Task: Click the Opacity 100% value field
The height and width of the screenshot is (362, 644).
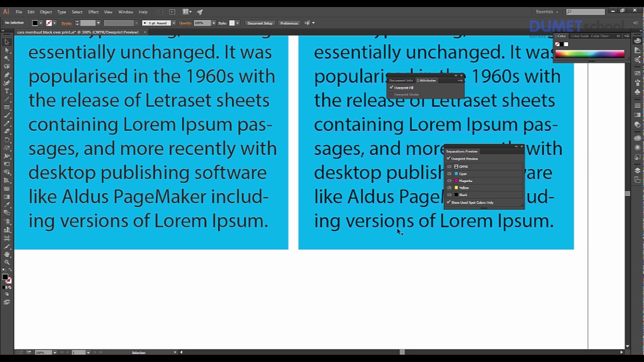Action: coord(202,23)
